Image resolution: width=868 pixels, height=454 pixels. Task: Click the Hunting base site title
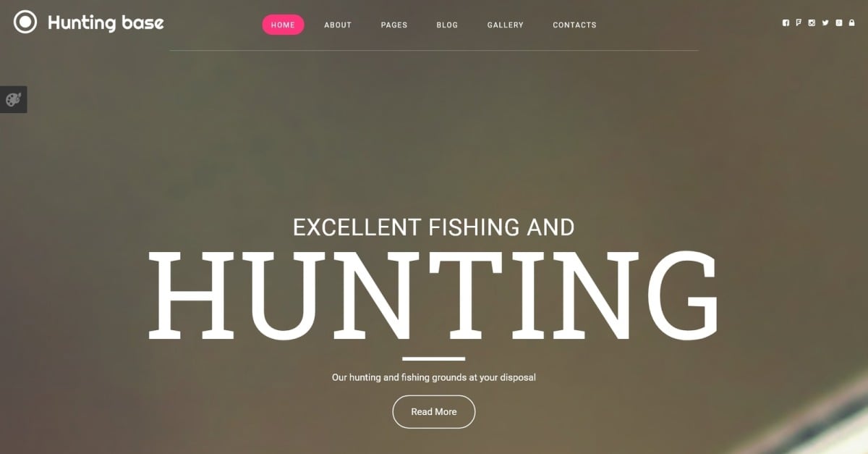click(106, 23)
